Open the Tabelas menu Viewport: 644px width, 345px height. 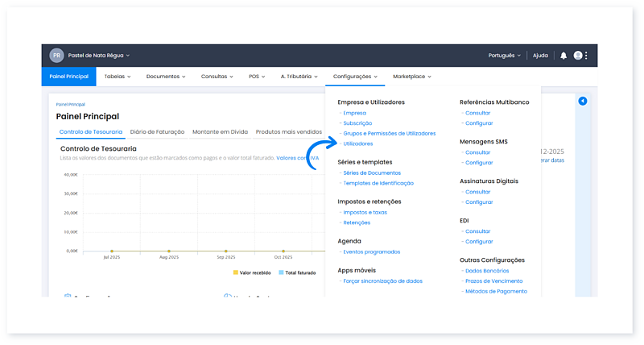[x=119, y=77]
